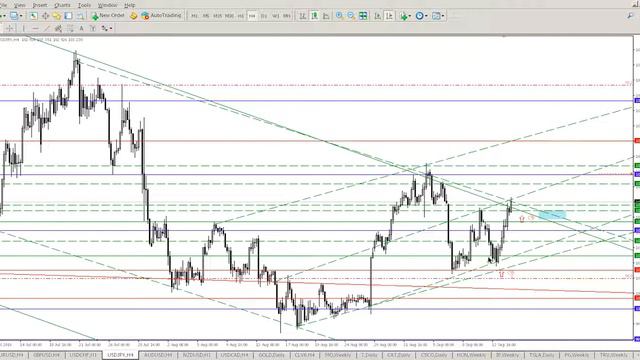Switch to USDCHF,H1 chart tab
Image resolution: width=640 pixels, height=360 pixels.
pyautogui.click(x=83, y=355)
